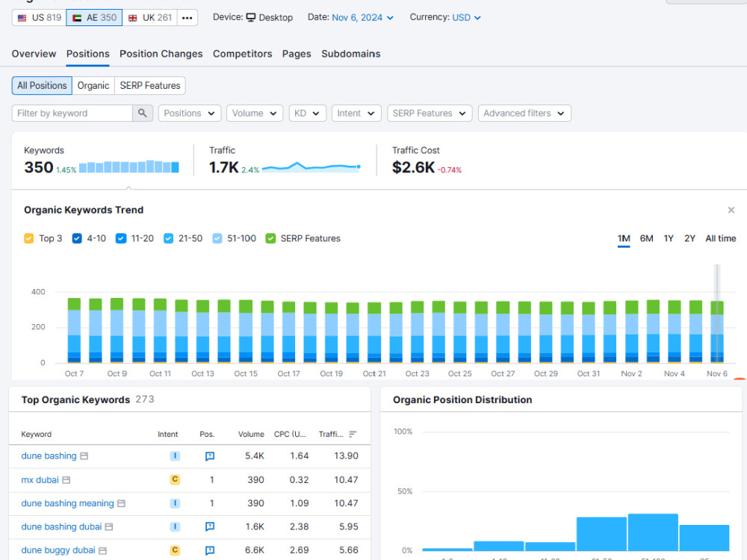Image resolution: width=747 pixels, height=560 pixels.
Task: Click position icon in dune buggy dubai row
Action: pyautogui.click(x=210, y=550)
